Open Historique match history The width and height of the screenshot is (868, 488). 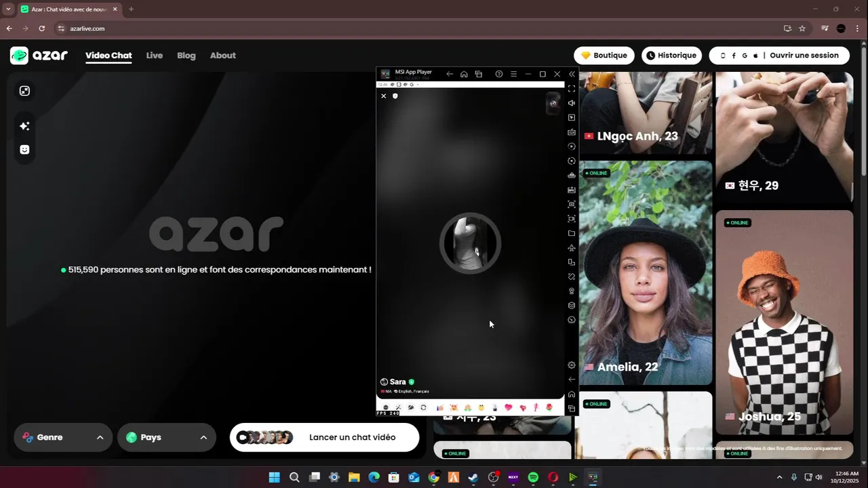[x=671, y=56]
